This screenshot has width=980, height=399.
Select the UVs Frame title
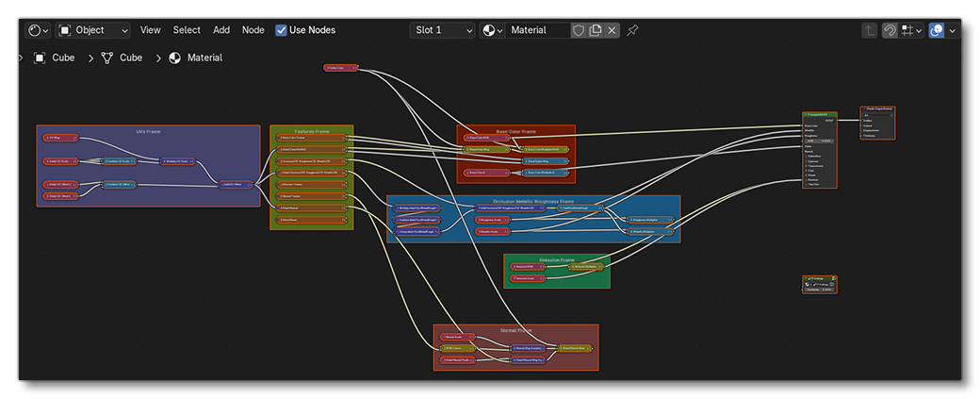click(148, 130)
